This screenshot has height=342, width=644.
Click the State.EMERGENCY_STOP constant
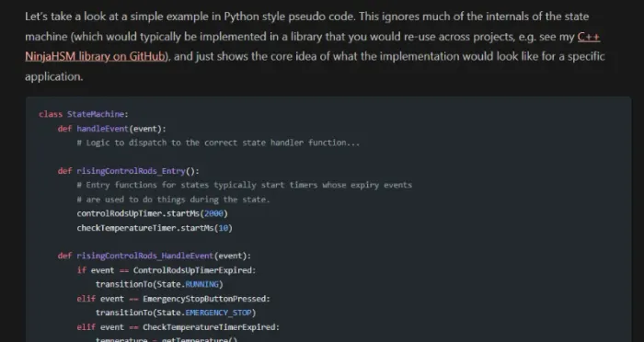point(204,313)
